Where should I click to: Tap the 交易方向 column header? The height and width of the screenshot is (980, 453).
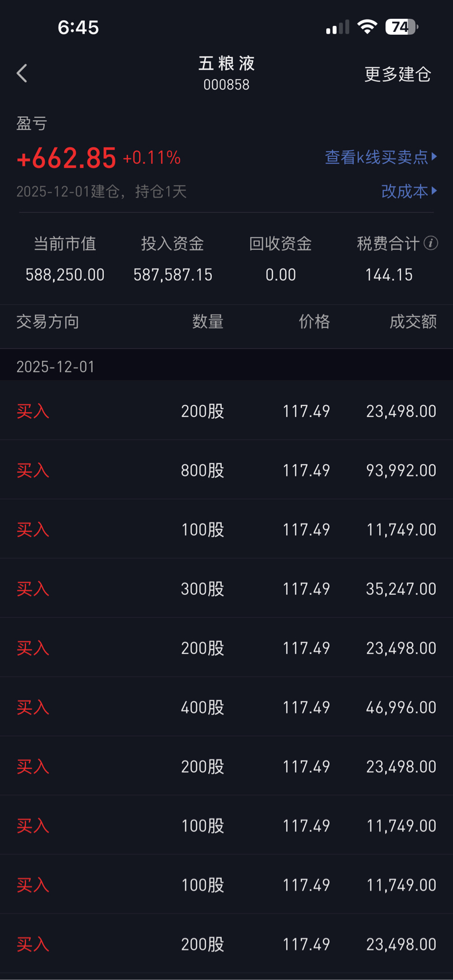(x=48, y=321)
